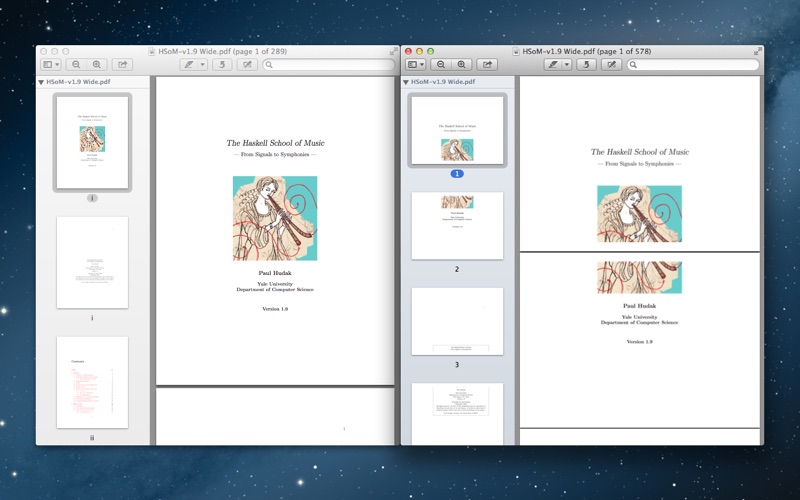Click the search field in 289-page window
800x500 pixels.
(329, 65)
